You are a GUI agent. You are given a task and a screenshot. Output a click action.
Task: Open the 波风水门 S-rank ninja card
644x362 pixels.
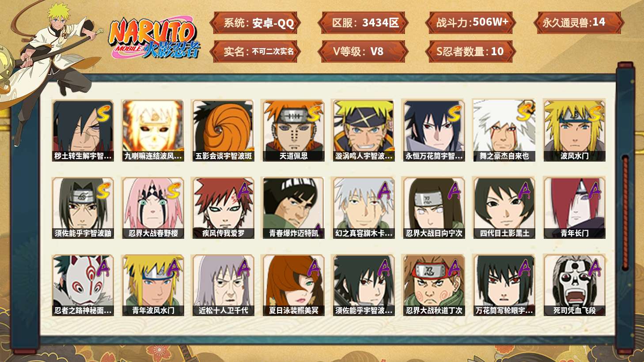click(574, 130)
